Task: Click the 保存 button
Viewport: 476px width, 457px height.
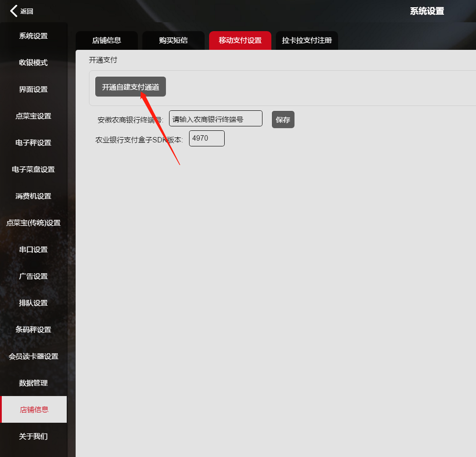Action: click(x=283, y=120)
